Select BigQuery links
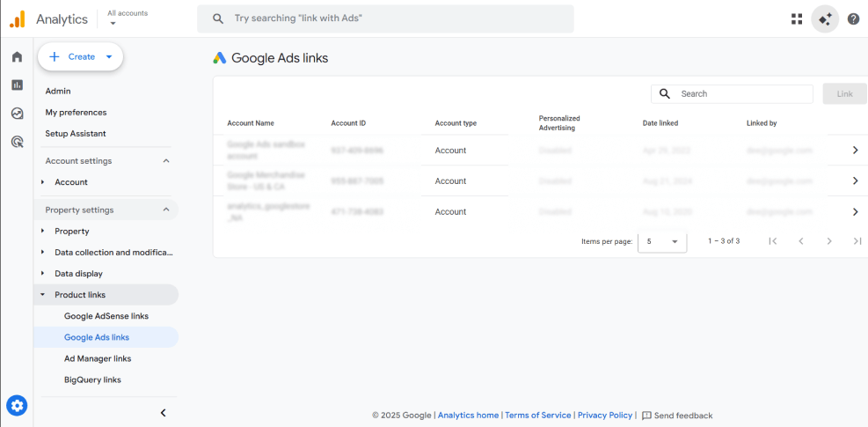This screenshot has width=868, height=427. [x=92, y=379]
